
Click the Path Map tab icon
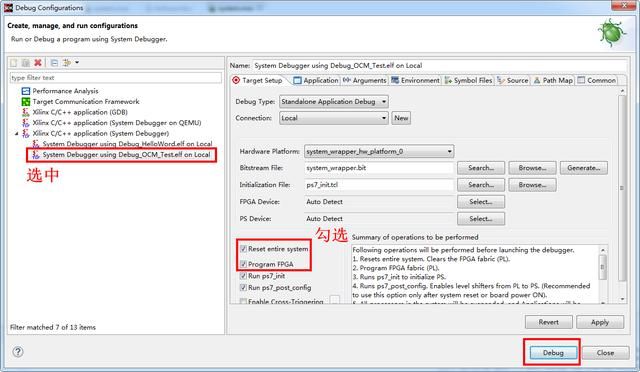[x=537, y=80]
